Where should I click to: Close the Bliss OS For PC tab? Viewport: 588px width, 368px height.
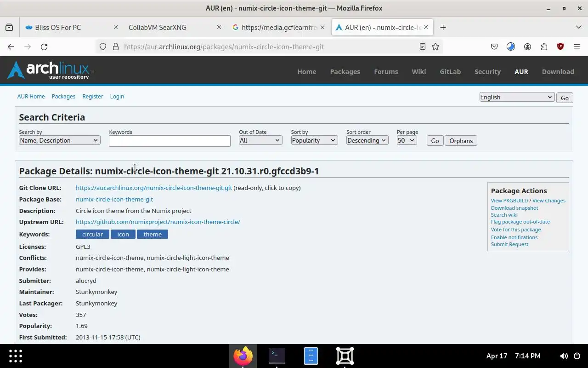(116, 28)
